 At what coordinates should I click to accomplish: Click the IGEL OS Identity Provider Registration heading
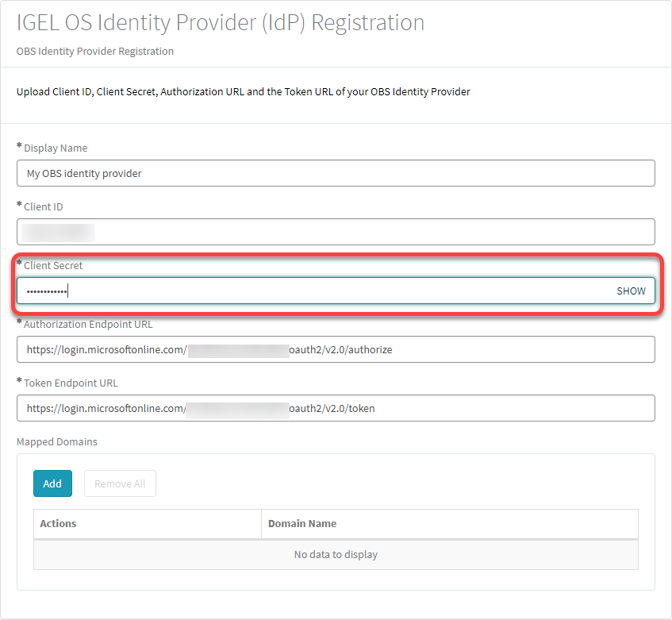pyautogui.click(x=221, y=22)
